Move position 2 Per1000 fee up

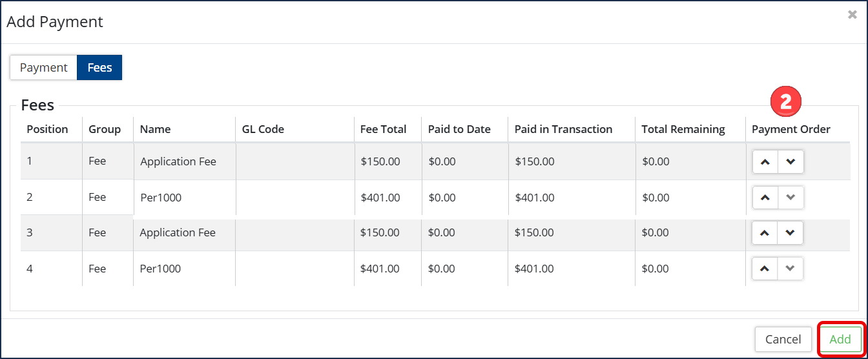coord(765,198)
